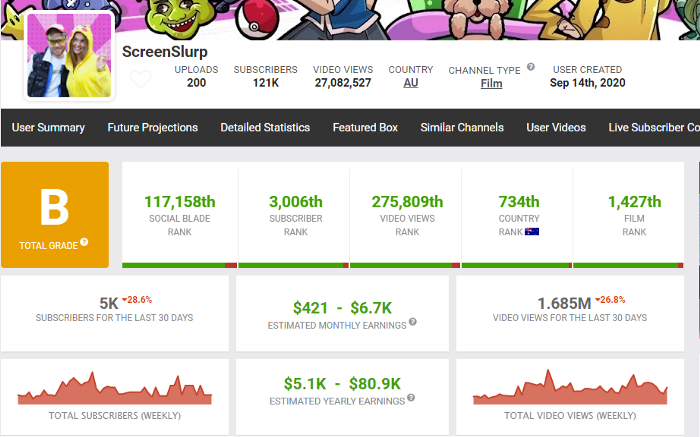Open the ScreenSlurp channel avatar
Viewport: 700px width, 437px height.
70,56
